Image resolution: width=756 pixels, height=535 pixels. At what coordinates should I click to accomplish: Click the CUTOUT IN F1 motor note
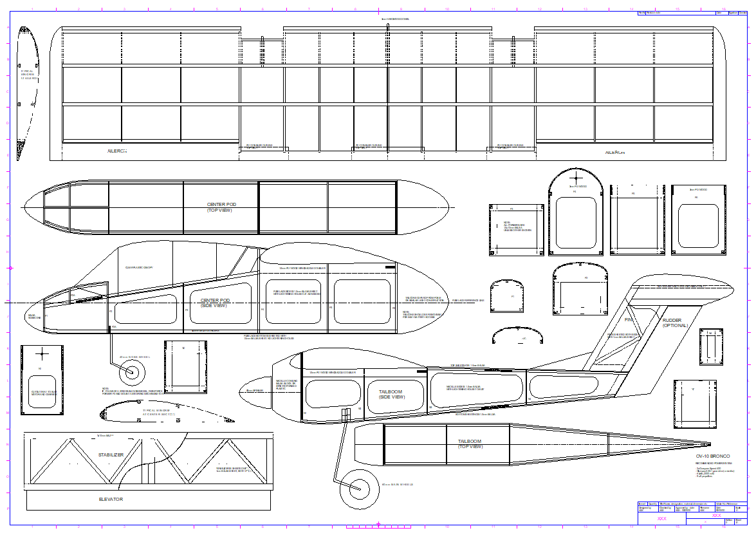[x=44, y=393]
